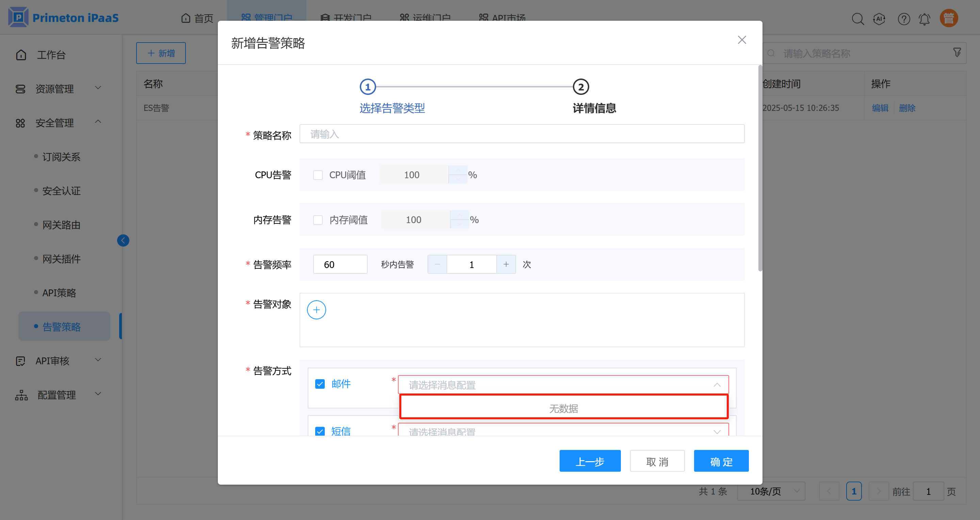Screen dimensions: 980x520
Task: Collapse the sidebar with the arrow button
Action: point(123,240)
